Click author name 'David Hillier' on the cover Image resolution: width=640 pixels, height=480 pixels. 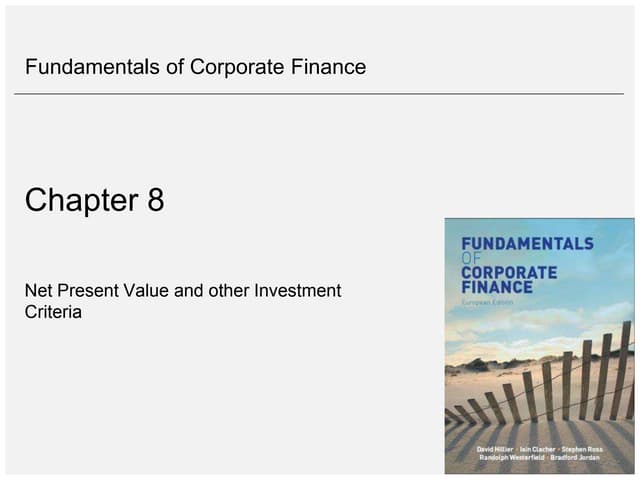pos(495,449)
